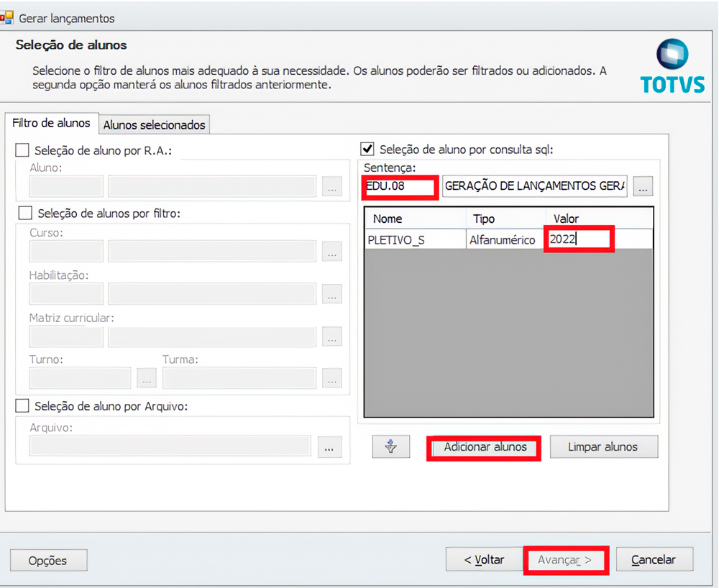Open the Habilitação lookup ellipsis button
The height and width of the screenshot is (588, 719).
coord(331,294)
